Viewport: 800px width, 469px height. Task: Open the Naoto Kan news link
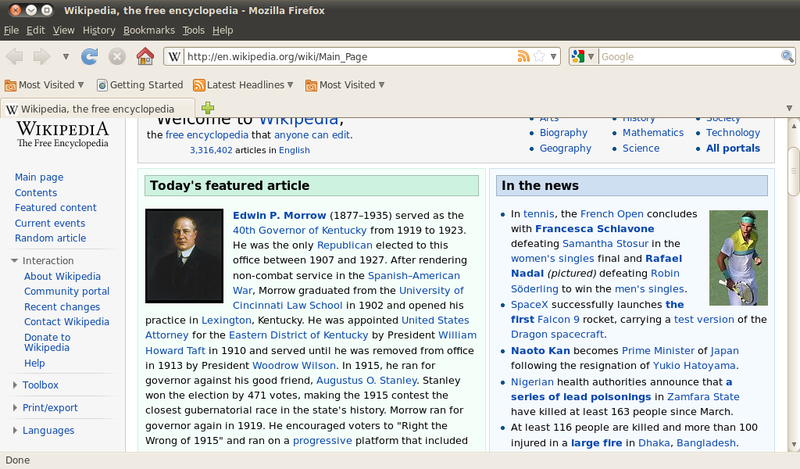click(x=540, y=351)
